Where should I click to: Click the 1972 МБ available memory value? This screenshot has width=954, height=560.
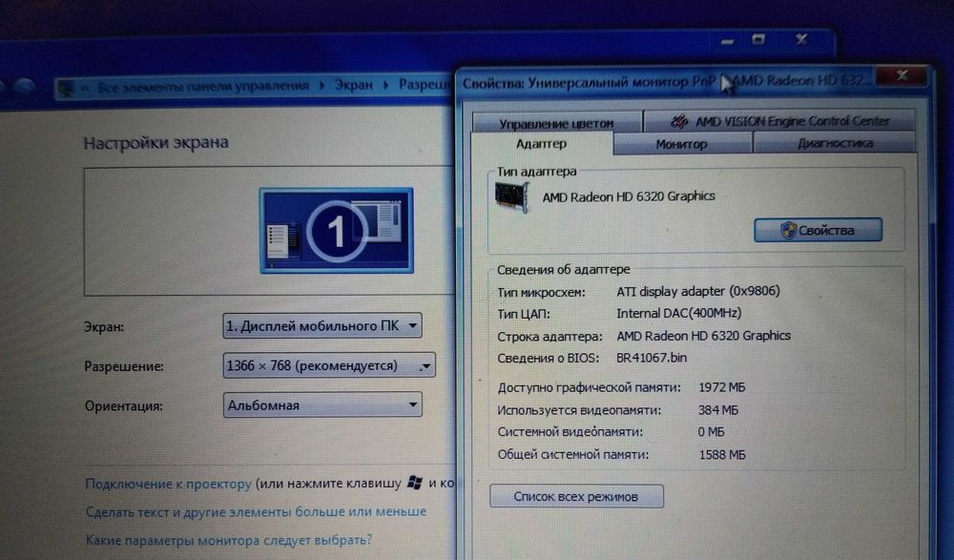pos(721,387)
